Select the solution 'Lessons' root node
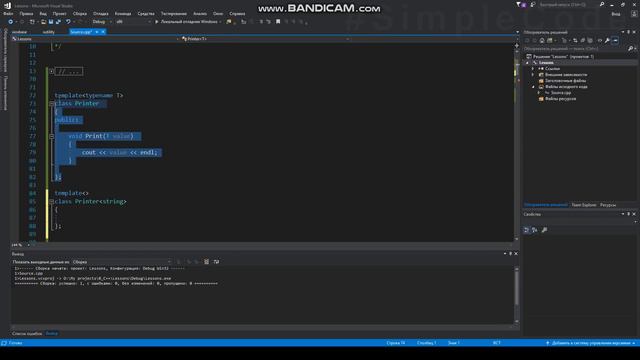 [563, 57]
